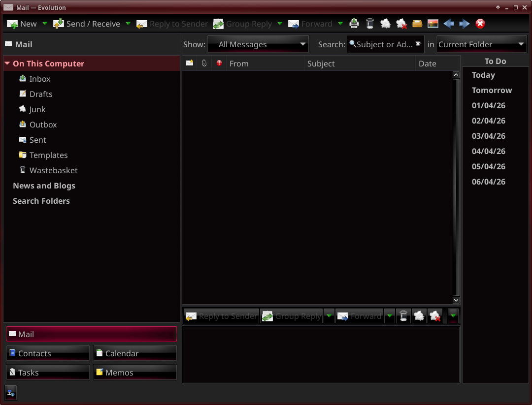Click the Mark as Junk icon in the top toolbar
The height and width of the screenshot is (405, 532).
click(386, 24)
